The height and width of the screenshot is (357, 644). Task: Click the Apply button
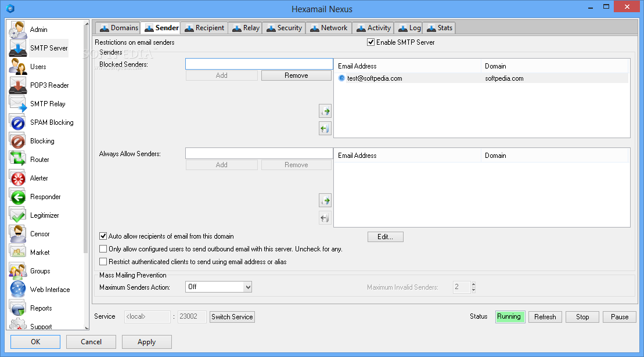pyautogui.click(x=146, y=342)
